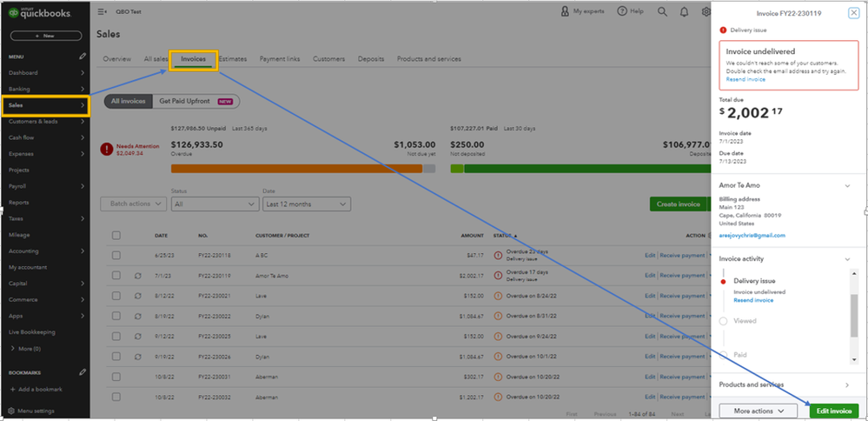This screenshot has height=421, width=868.
Task: Click recurring icon on FY22-230021 row
Action: tap(138, 296)
